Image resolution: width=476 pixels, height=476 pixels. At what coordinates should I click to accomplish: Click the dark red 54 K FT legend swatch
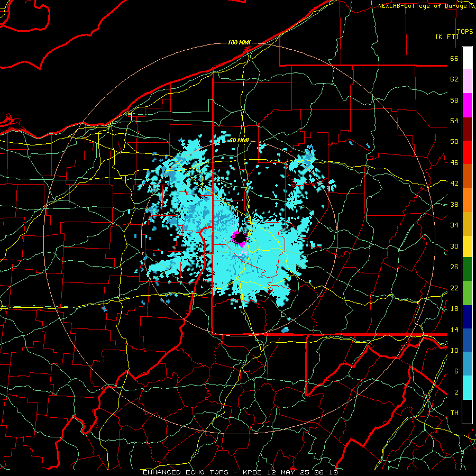[467, 129]
